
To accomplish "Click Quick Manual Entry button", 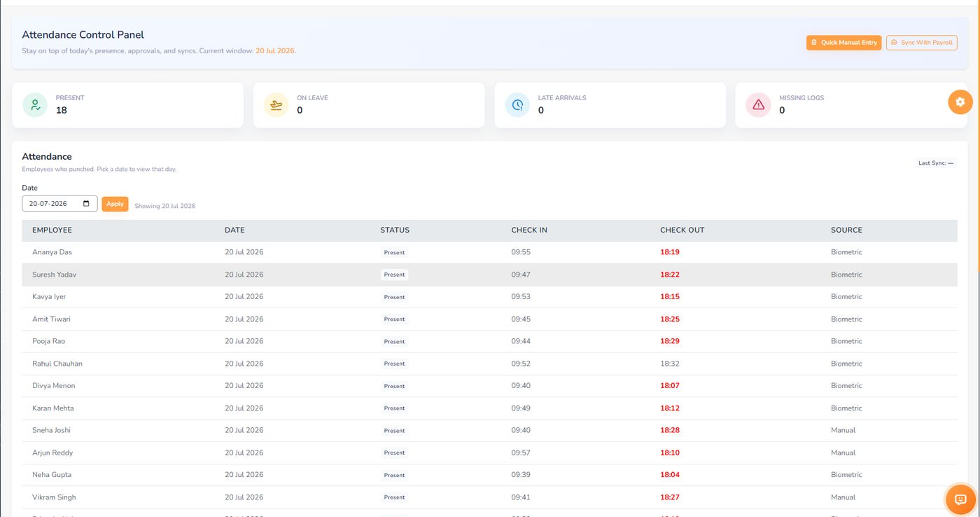I will pos(843,43).
